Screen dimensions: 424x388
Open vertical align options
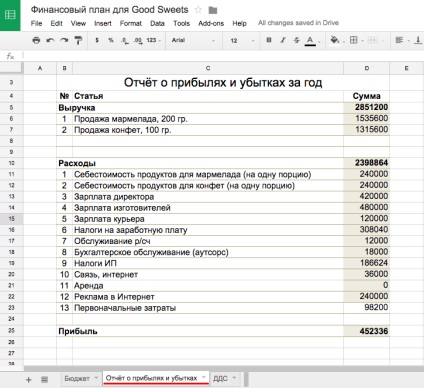click(x=418, y=40)
